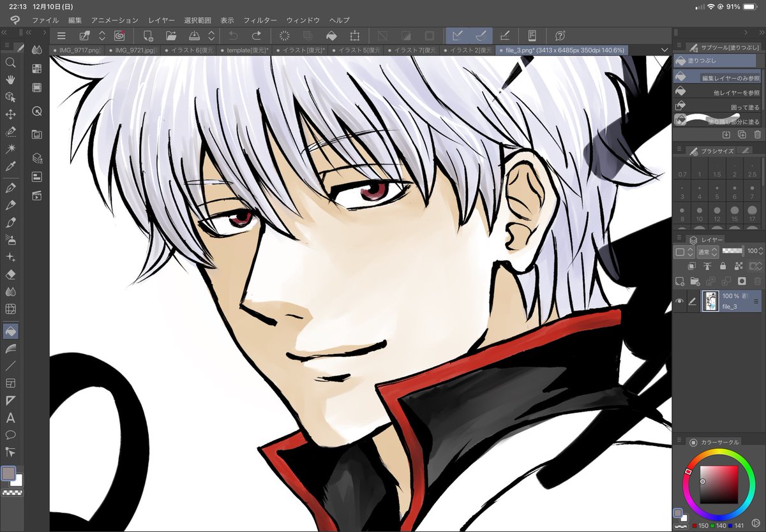Select the Selection pen tool
The image size is (766, 532).
(x=10, y=131)
